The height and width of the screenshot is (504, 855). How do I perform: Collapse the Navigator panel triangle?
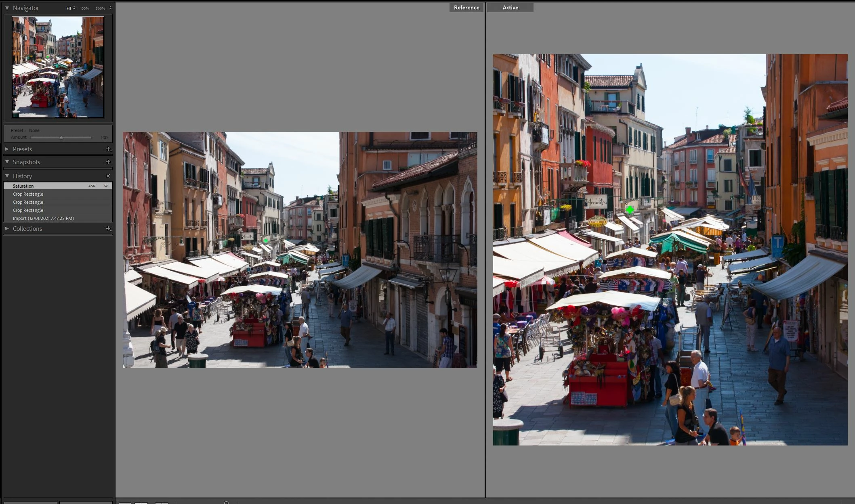coord(7,8)
